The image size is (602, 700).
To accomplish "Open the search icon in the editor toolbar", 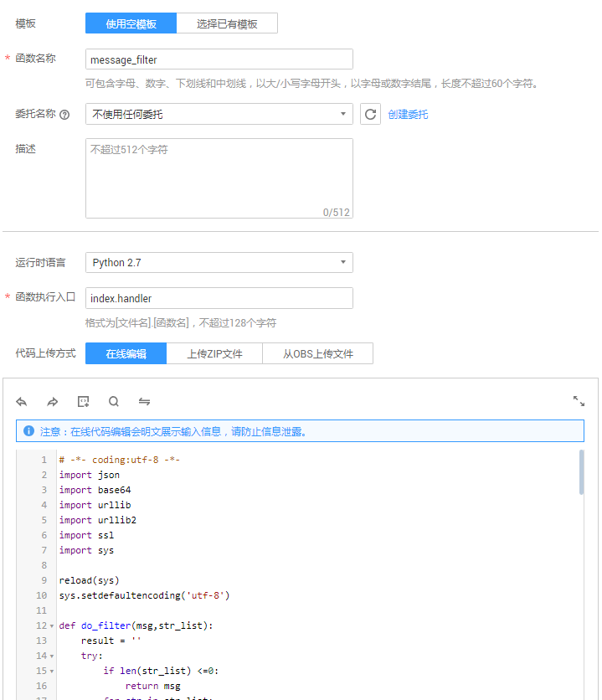I will point(114,401).
